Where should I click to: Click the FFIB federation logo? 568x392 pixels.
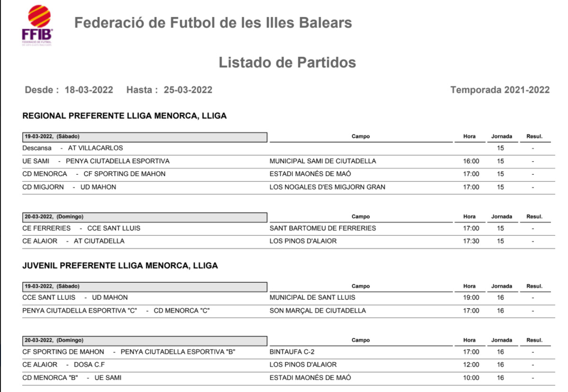[37, 25]
